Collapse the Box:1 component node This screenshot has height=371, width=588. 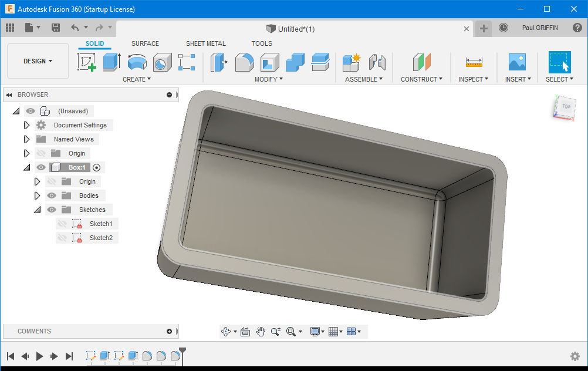click(26, 167)
